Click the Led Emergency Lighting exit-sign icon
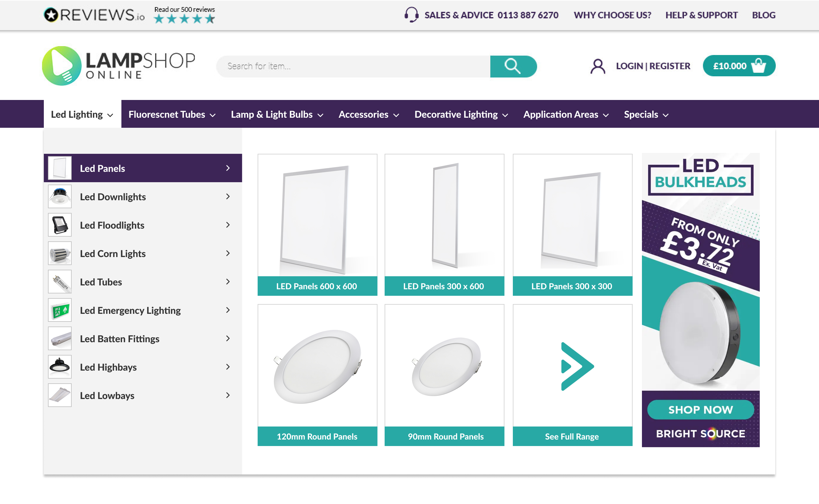Screen dimensions: 819x504 point(60,310)
